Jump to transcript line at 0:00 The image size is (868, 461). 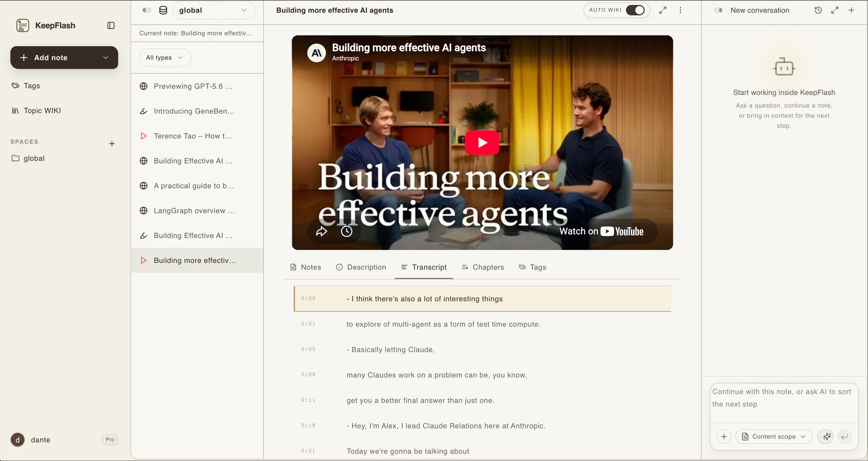coord(482,299)
